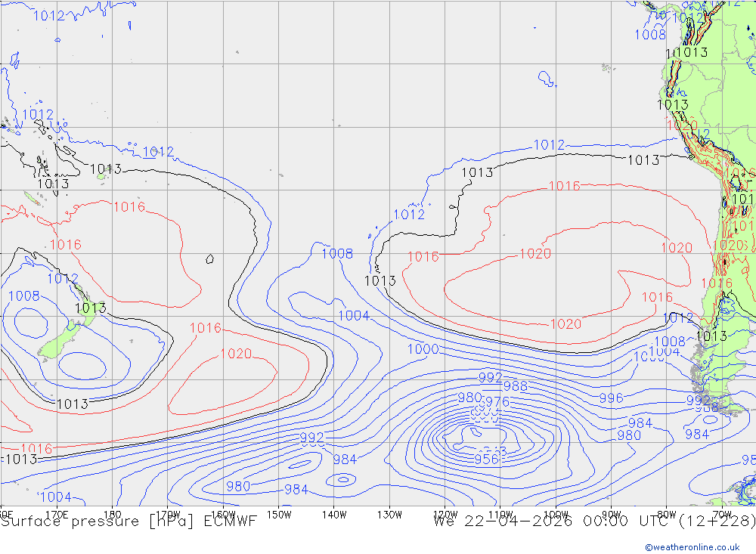This screenshot has width=756, height=554.
Task: Click the 988 isobar label
Action: [516, 386]
